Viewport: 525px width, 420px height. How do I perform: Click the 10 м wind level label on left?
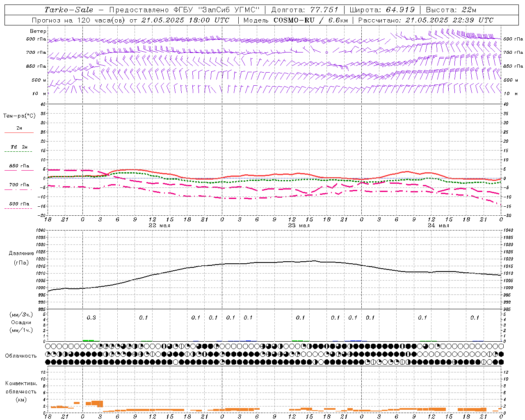[39, 94]
